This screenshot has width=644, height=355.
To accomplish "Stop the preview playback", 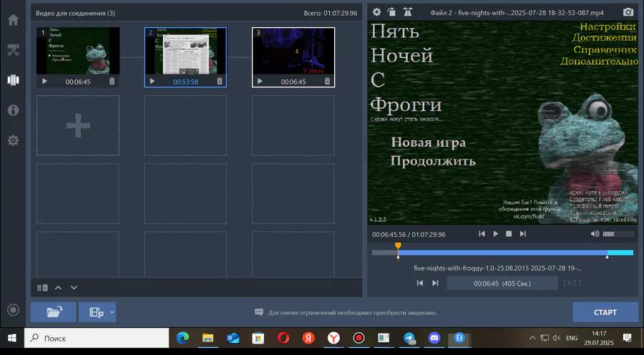I will point(509,234).
